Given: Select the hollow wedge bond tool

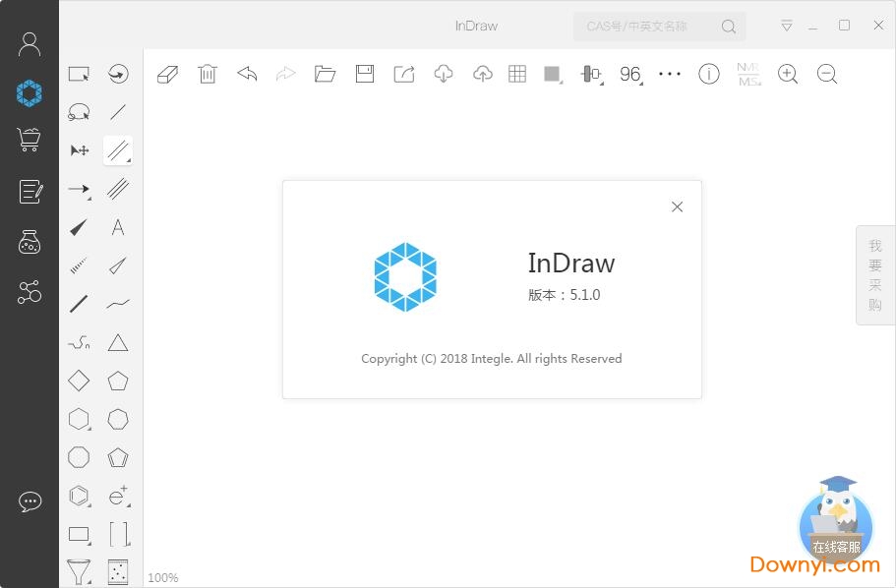Looking at the screenshot, I should (x=118, y=265).
